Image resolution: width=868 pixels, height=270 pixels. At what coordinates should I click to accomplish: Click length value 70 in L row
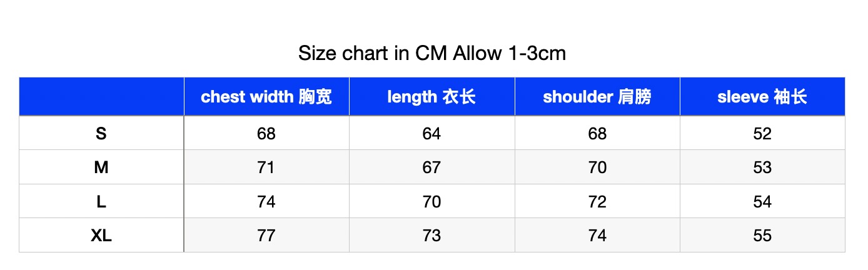tap(431, 201)
